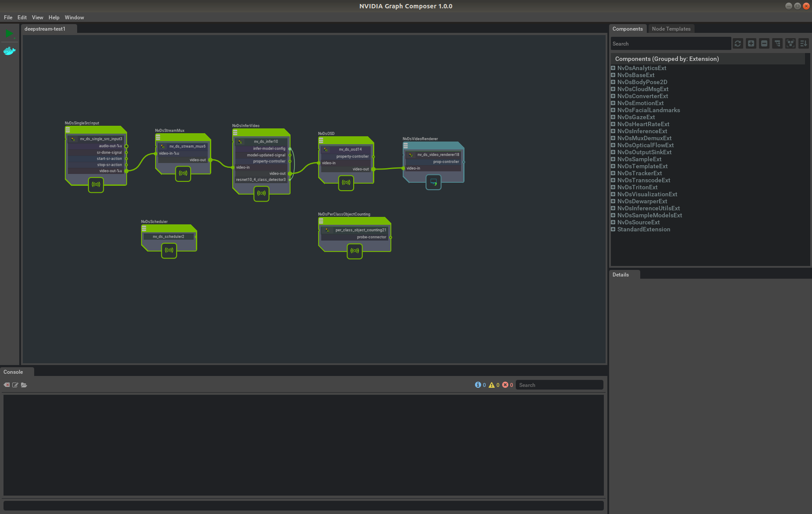
Task: Click the Docker whale icon in sidebar
Action: [9, 51]
